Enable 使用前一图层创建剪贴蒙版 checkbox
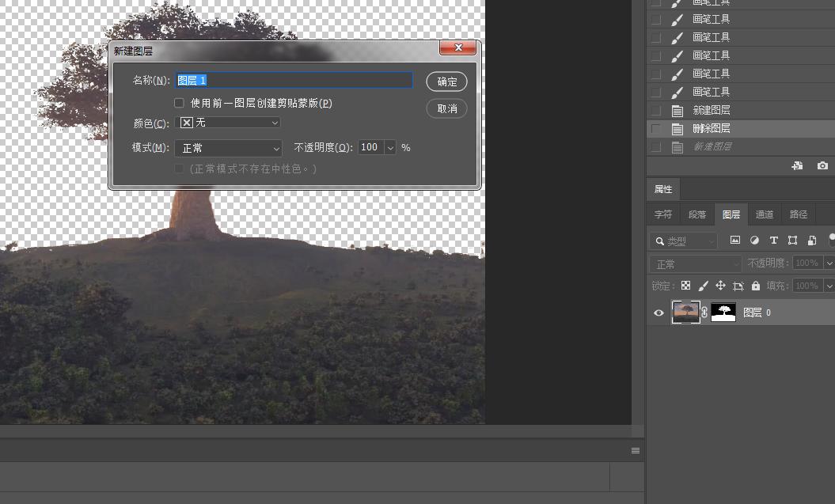Image resolution: width=835 pixels, height=504 pixels. click(179, 103)
